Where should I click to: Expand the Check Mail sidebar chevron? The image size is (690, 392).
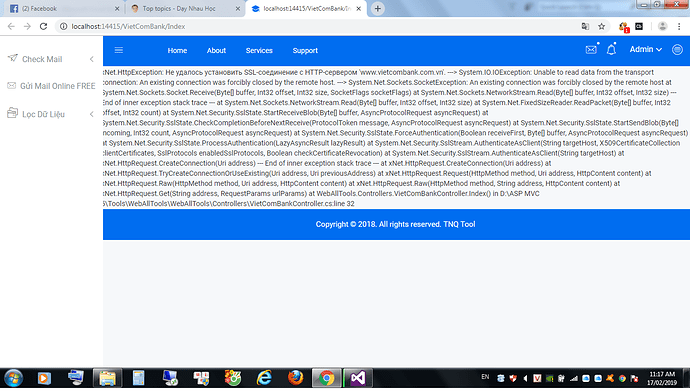point(92,59)
